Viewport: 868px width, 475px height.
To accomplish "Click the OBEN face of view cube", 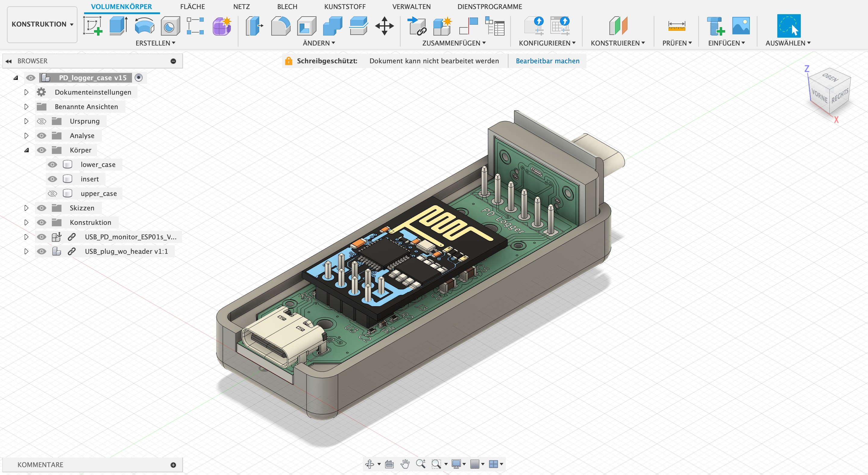I will [830, 78].
